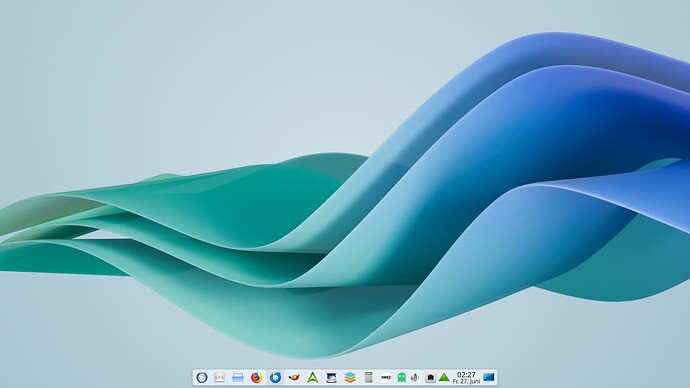This screenshot has height=388, width=690.
Task: Open the calendar from the 02:27 clock
Action: 466,377
